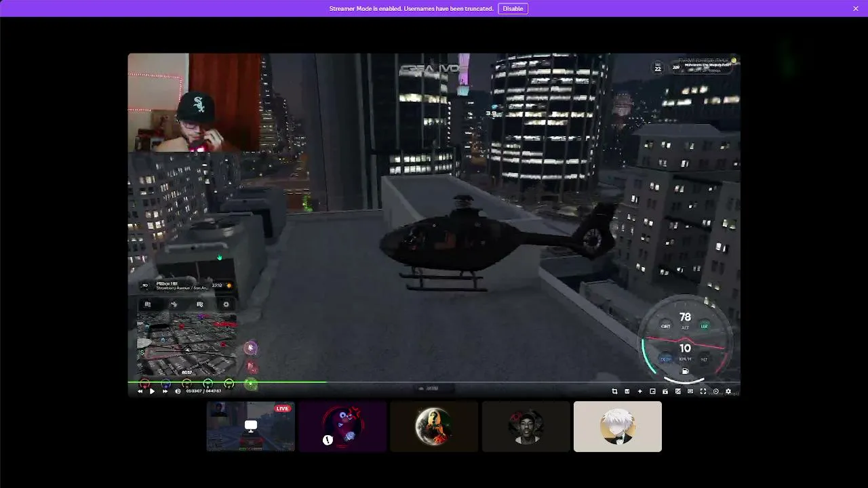Select the round moon avatar participant tile

[434, 426]
